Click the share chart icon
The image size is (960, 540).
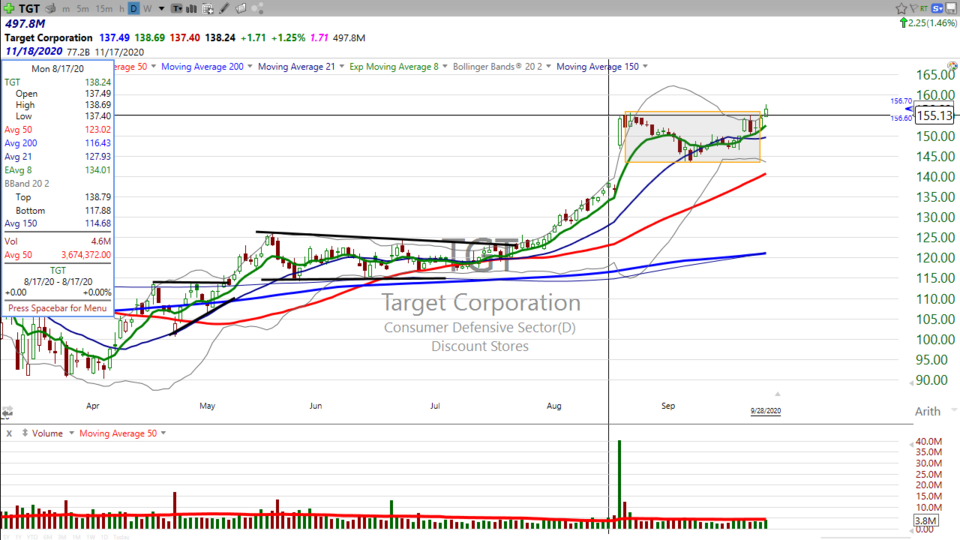click(257, 9)
